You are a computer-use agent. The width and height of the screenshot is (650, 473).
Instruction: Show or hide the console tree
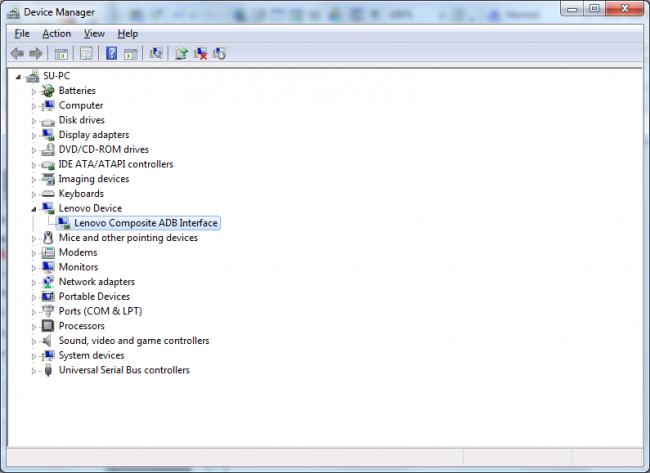[61, 54]
